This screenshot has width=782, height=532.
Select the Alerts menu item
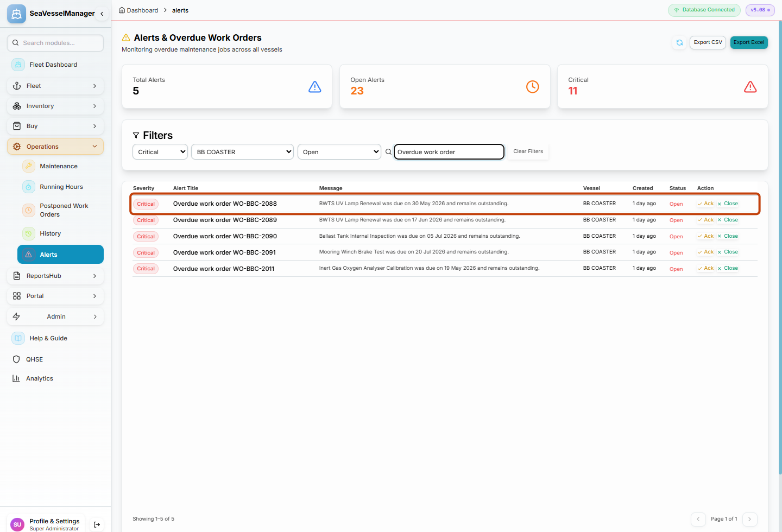click(x=60, y=255)
